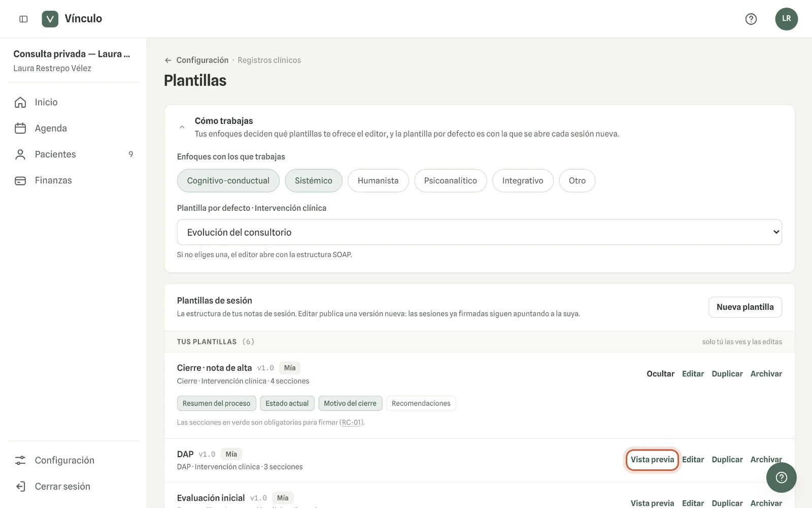Collapse the Cómo trabajas section
812x508 pixels.
182,127
